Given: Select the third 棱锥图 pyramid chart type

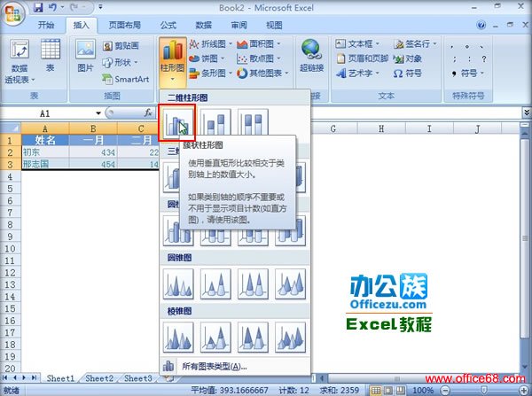Looking at the screenshot, I should pyautogui.click(x=253, y=338).
